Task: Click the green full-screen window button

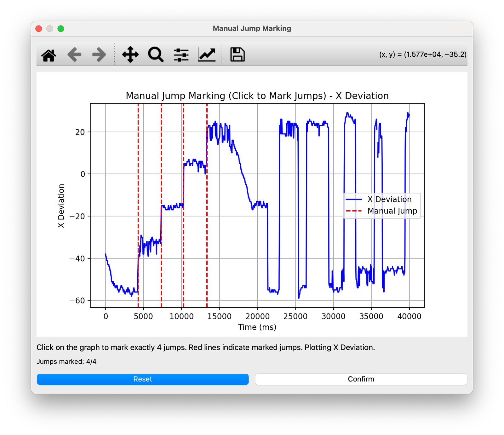Action: point(61,29)
